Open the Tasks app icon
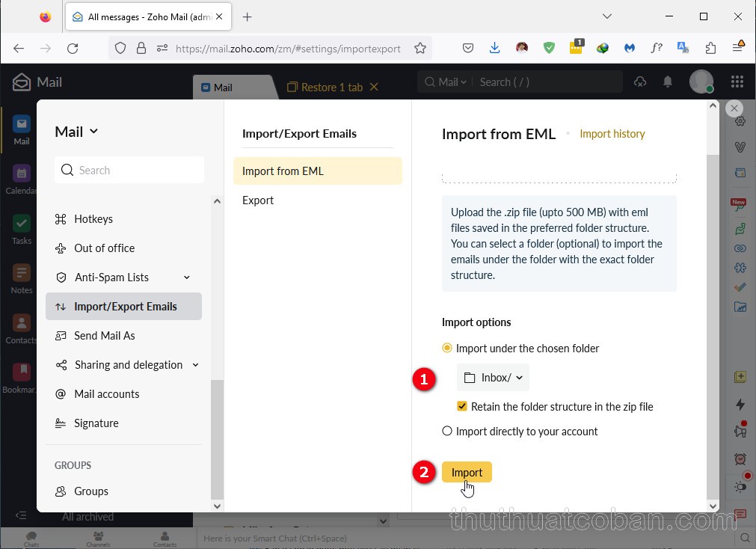The image size is (756, 549). pyautogui.click(x=21, y=224)
